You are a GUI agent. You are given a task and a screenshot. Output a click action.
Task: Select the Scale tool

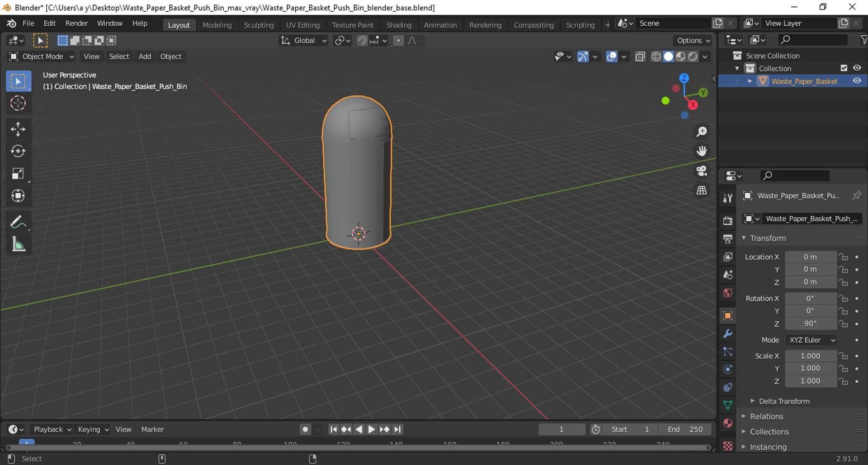[x=18, y=174]
